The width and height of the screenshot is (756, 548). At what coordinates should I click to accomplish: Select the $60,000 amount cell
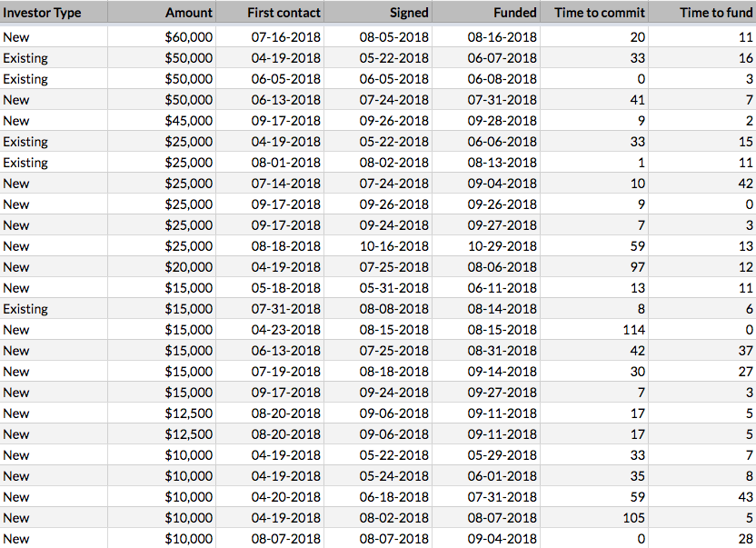pyautogui.click(x=188, y=37)
